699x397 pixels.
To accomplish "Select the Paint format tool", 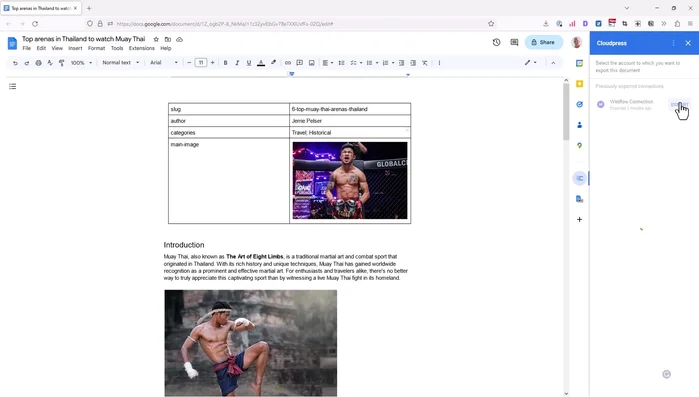I will (x=62, y=63).
